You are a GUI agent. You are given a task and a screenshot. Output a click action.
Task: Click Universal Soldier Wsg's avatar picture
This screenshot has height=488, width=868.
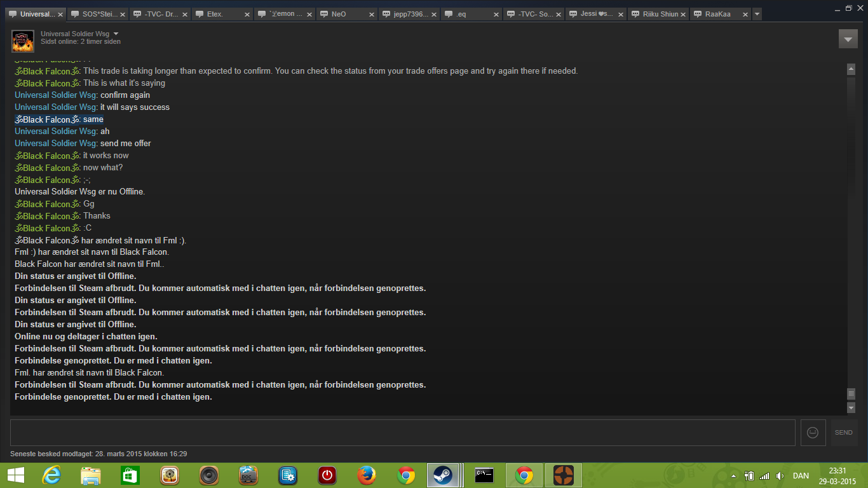(x=23, y=41)
